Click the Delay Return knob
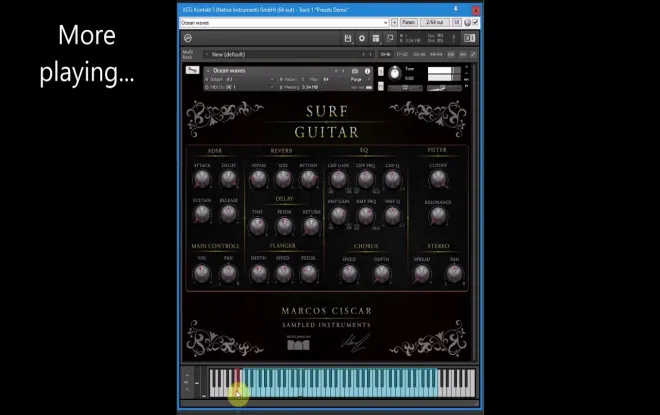Viewport: 660px width, 415px height. [x=311, y=226]
